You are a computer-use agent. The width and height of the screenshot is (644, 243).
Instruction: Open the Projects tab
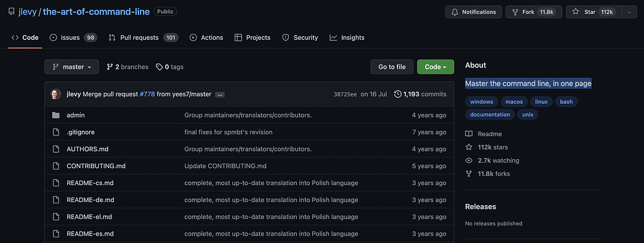click(252, 37)
